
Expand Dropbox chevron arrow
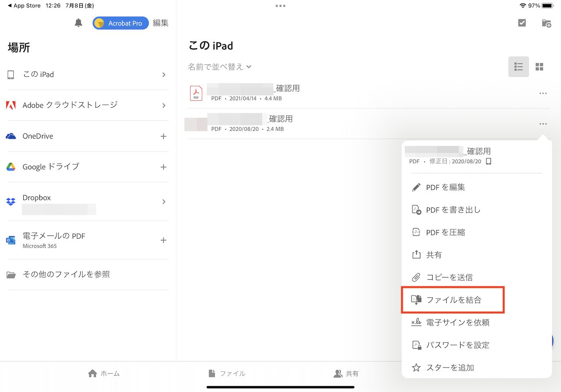[x=164, y=202]
